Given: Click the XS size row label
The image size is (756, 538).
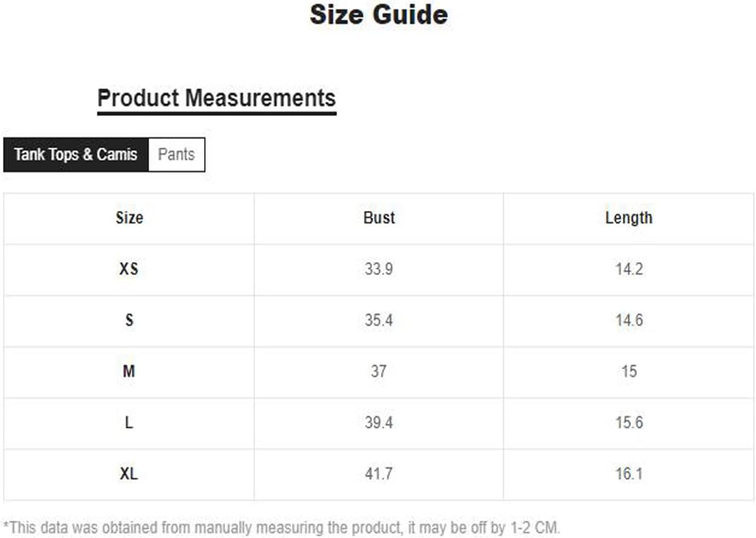Looking at the screenshot, I should pyautogui.click(x=129, y=269).
